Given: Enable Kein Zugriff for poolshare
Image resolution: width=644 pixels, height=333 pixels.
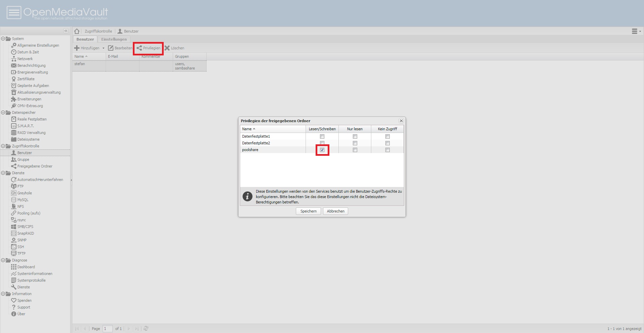Looking at the screenshot, I should coord(387,150).
